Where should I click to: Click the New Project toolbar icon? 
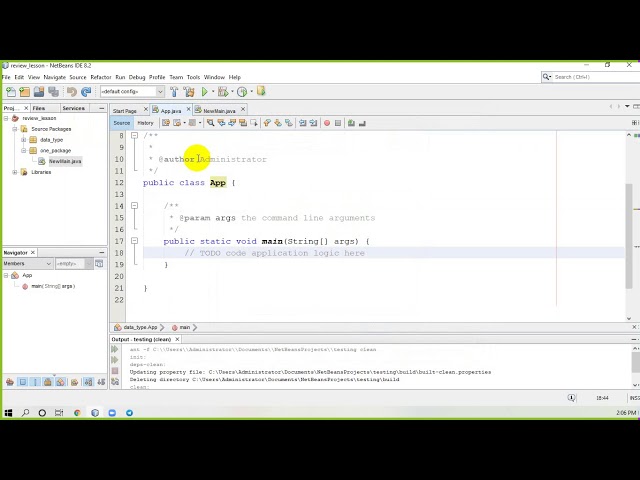click(x=24, y=92)
